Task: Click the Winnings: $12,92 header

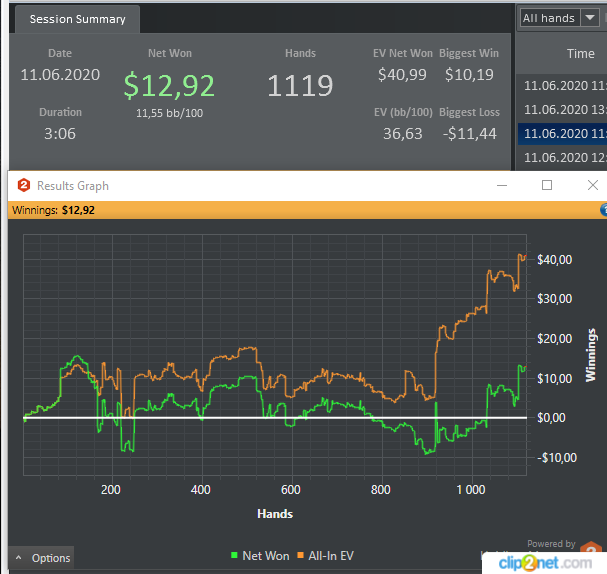Action: tap(53, 210)
